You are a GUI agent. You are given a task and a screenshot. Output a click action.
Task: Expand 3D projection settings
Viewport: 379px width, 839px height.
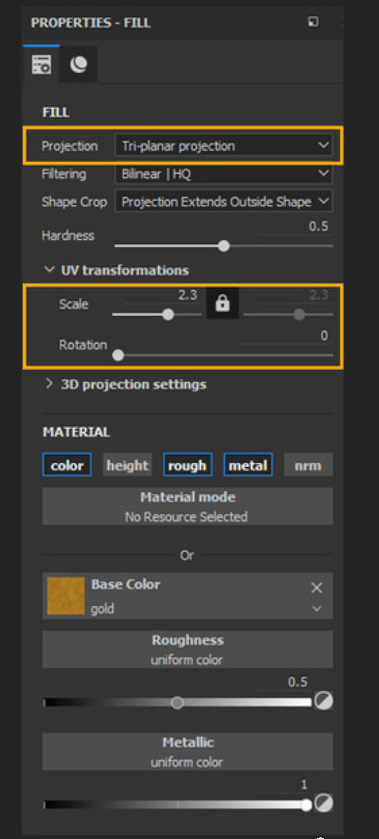125,384
